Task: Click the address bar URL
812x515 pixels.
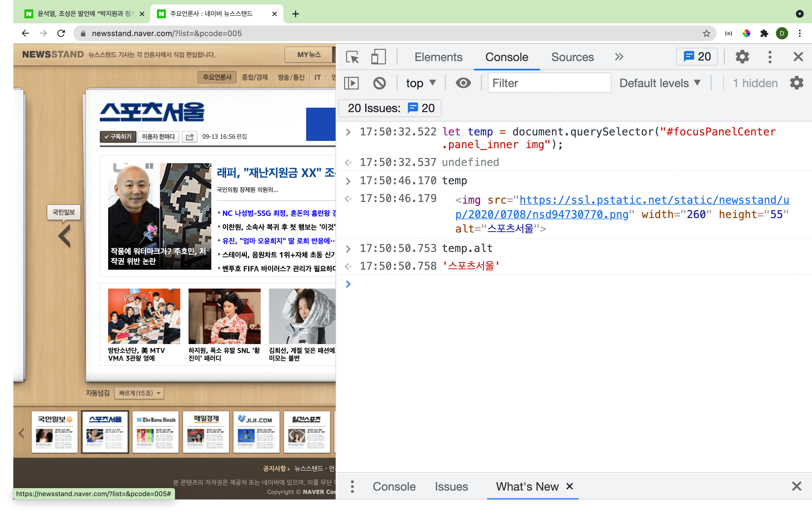Action: pyautogui.click(x=167, y=33)
